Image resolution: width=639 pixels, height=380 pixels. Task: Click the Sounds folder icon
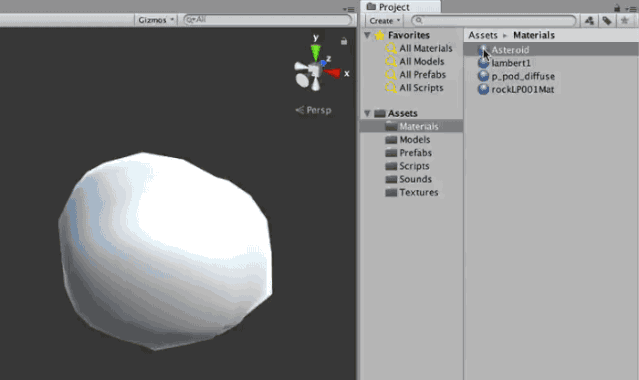click(x=391, y=179)
